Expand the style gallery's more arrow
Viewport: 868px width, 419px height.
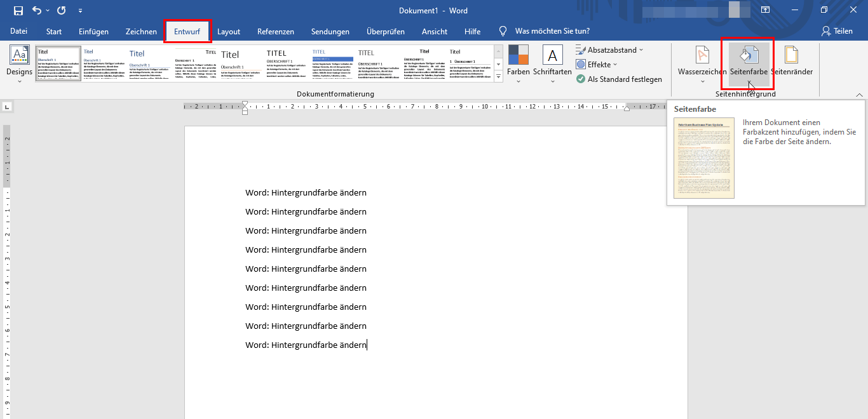[x=498, y=77]
